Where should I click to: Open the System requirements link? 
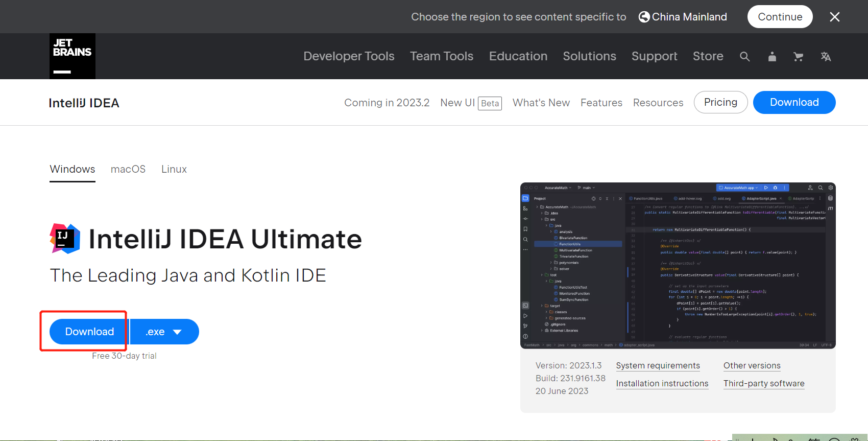click(658, 366)
